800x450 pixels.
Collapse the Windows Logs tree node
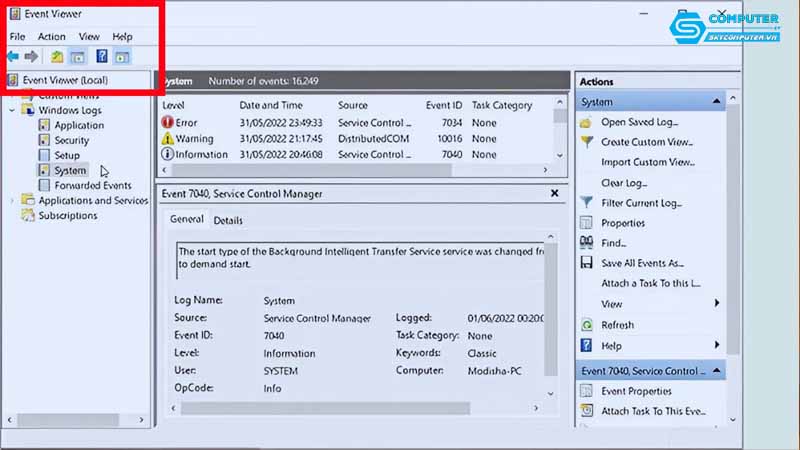click(x=12, y=110)
